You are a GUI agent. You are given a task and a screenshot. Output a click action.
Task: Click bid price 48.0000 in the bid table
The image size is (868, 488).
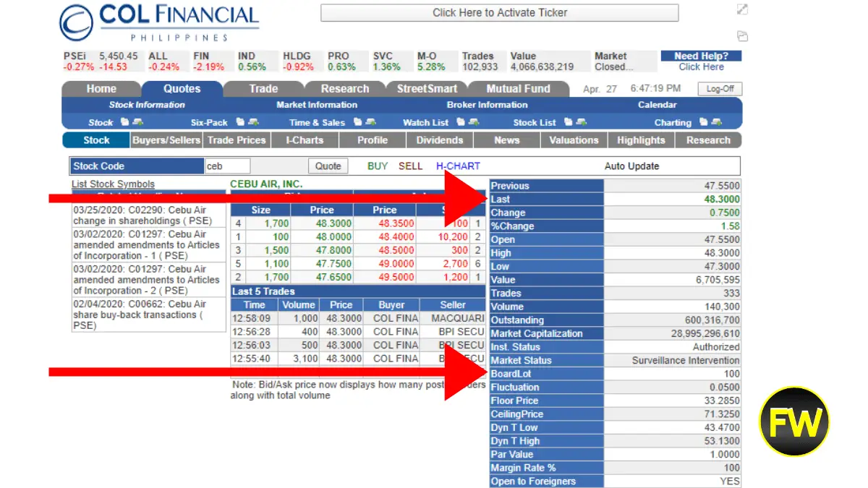(334, 236)
